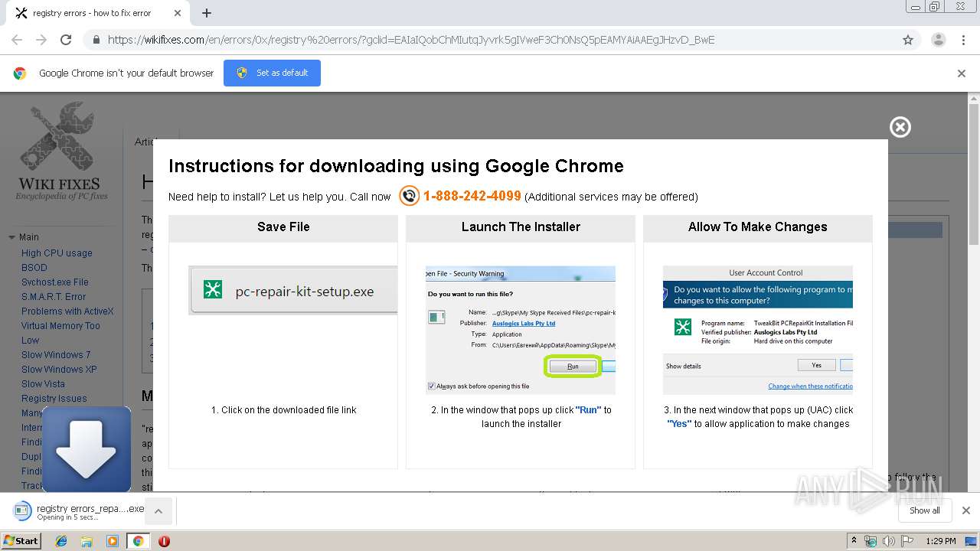Open file explorer folder taskbar icon
Viewport: 980px width, 551px height.
[x=87, y=541]
